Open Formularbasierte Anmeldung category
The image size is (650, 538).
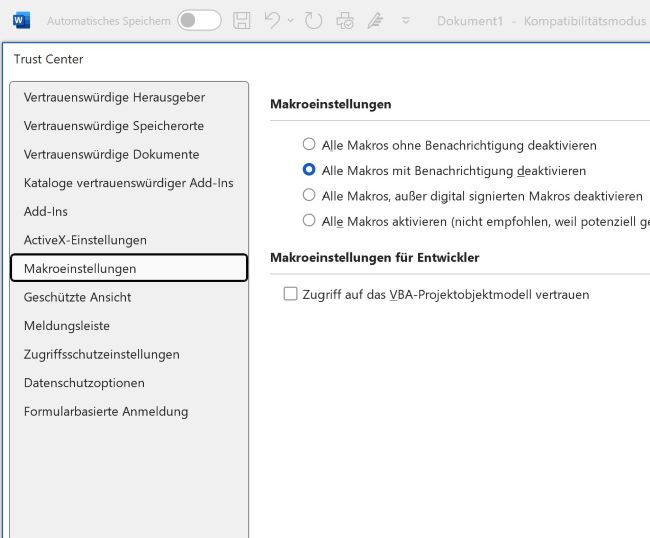pos(129,412)
